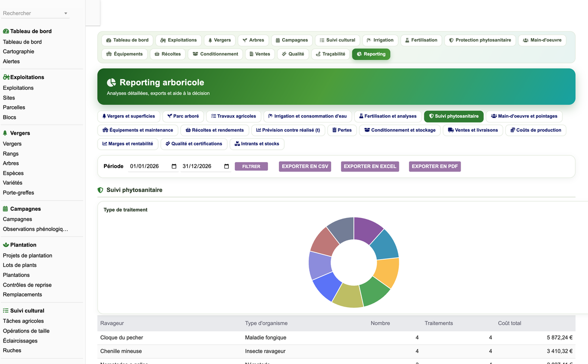588x364 pixels.
Task: Show the Vergers et superficies report
Action: 128,116
